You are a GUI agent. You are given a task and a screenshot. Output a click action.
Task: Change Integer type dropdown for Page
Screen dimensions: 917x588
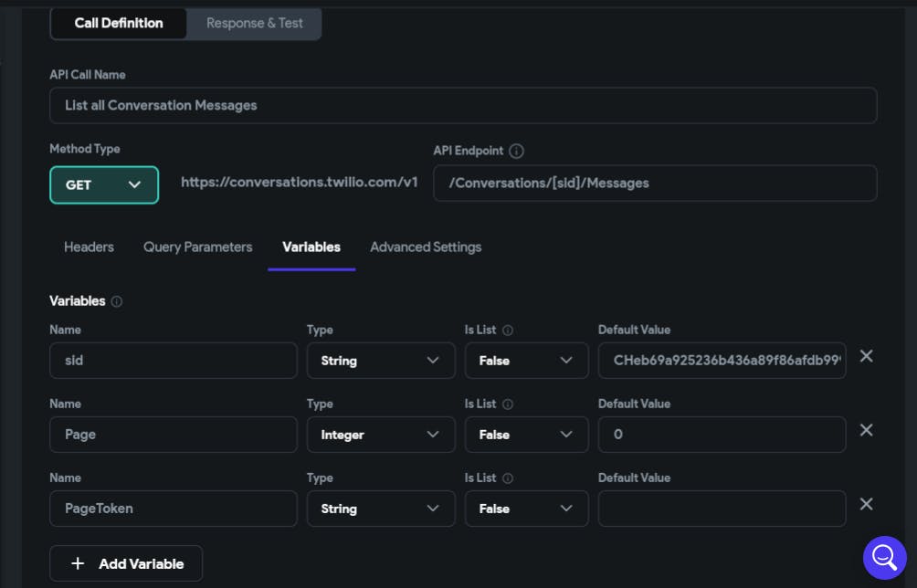click(x=381, y=435)
